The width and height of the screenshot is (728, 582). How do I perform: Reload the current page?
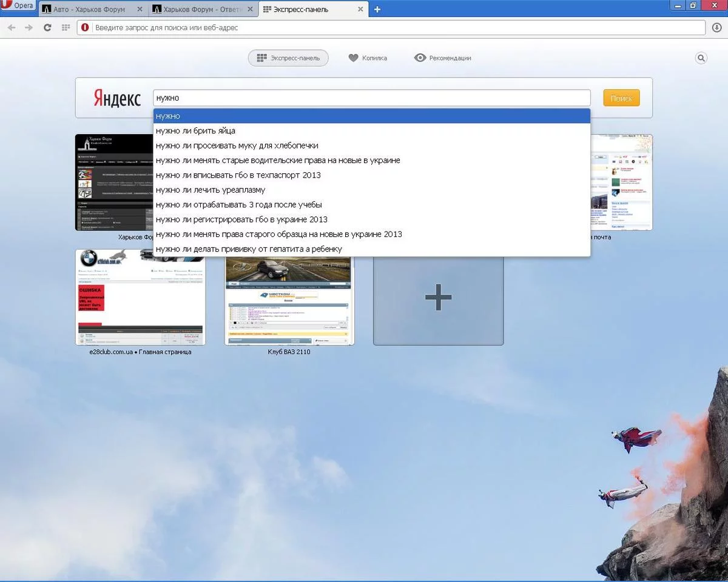[47, 27]
